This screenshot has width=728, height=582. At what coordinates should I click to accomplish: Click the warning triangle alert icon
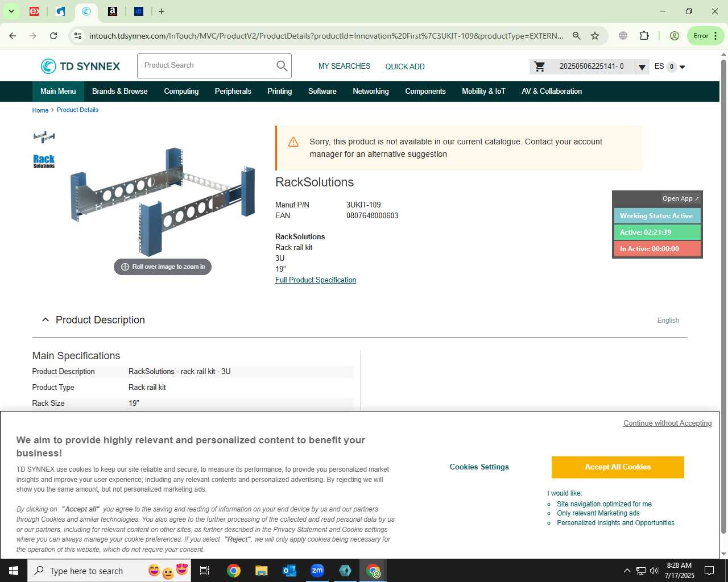tap(293, 142)
